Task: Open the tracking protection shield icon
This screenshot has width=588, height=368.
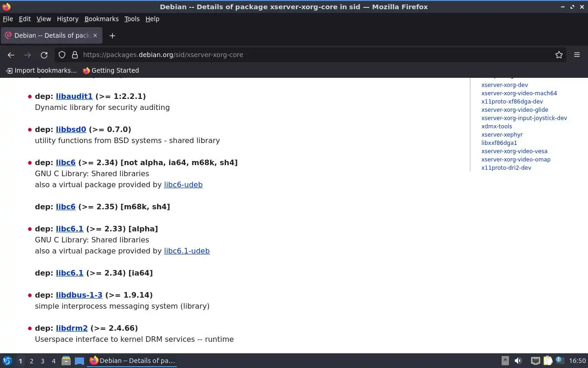Action: (x=62, y=55)
